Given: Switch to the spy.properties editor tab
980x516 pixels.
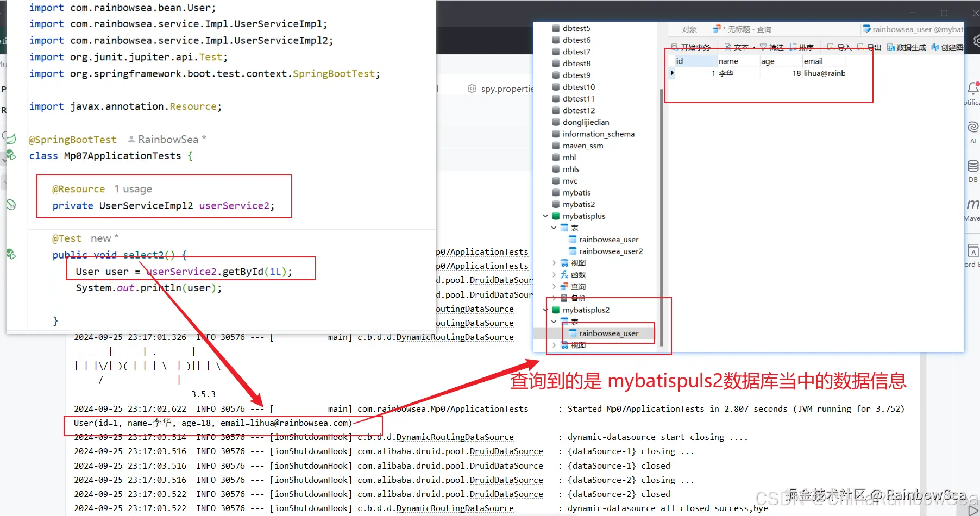Looking at the screenshot, I should click(x=501, y=89).
